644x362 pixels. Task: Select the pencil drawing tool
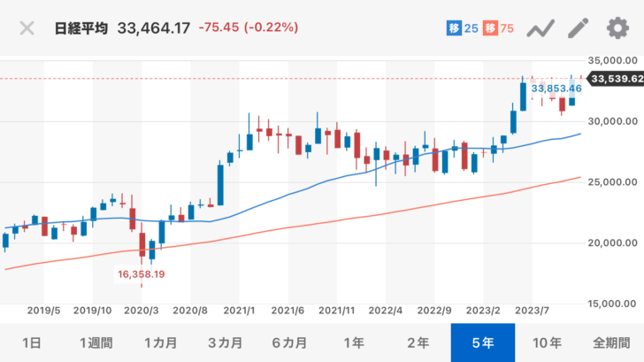click(x=578, y=28)
